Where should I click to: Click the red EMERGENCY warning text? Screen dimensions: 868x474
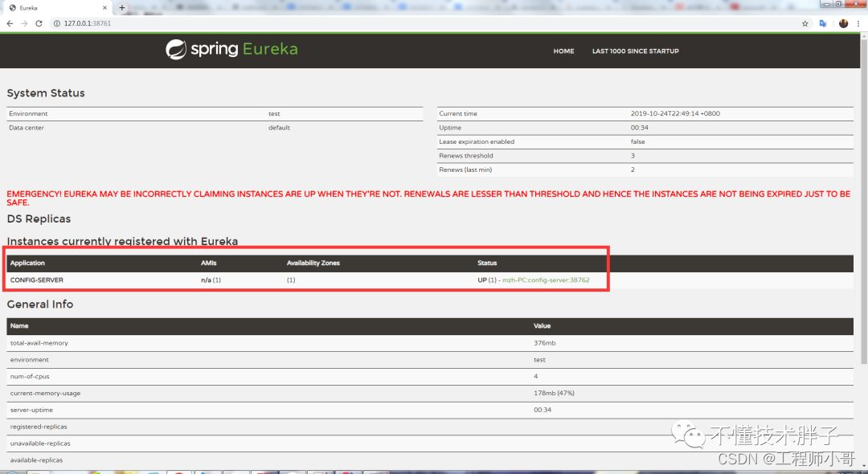(428, 198)
